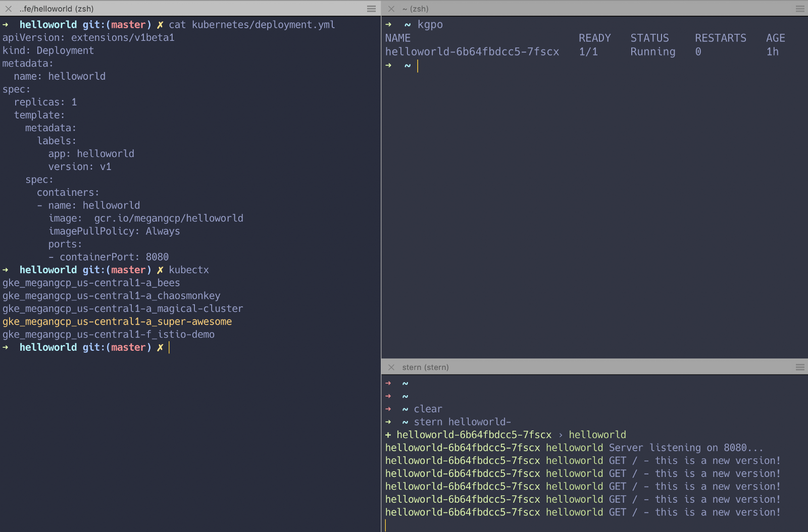Click the NAME column header
The height and width of the screenshot is (532, 808).
(x=398, y=38)
